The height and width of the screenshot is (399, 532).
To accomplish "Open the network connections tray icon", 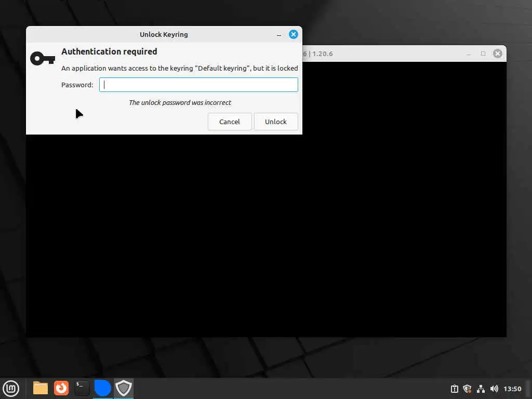I will [481, 389].
